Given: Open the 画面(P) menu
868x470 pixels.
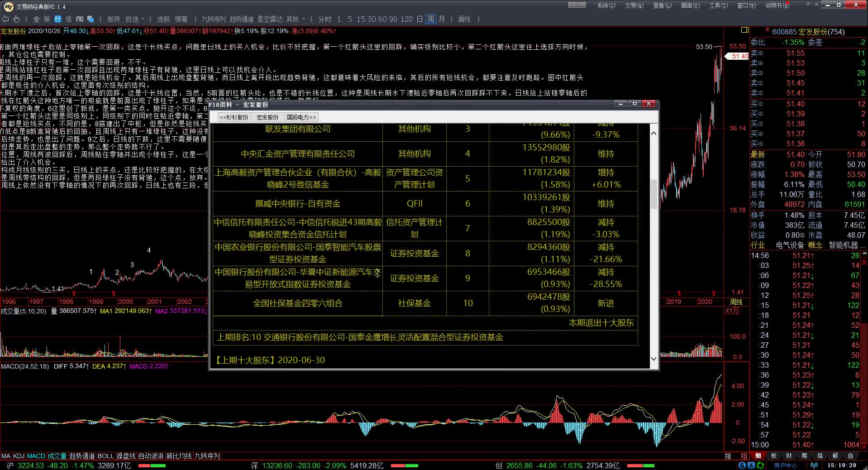Looking at the screenshot, I should (691, 5).
